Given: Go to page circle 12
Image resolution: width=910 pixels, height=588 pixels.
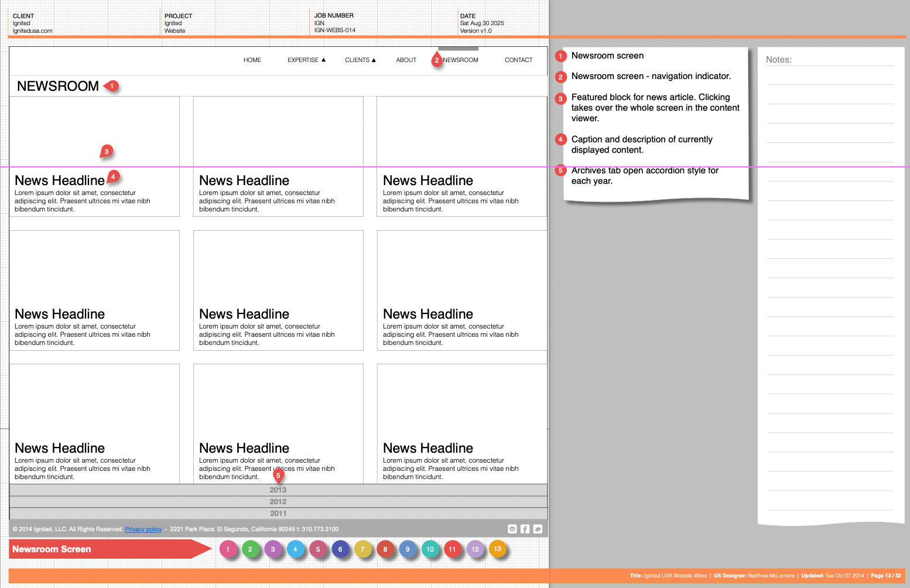Looking at the screenshot, I should [475, 549].
